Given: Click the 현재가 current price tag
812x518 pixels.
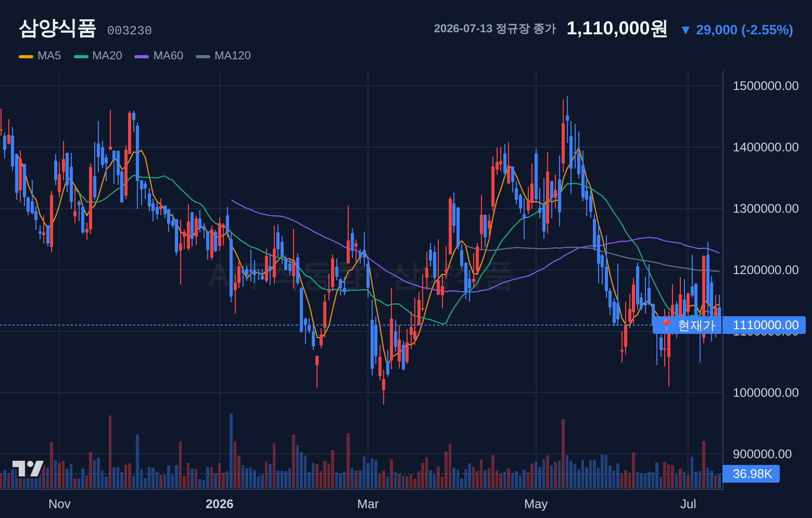Looking at the screenshot, I should point(688,326).
